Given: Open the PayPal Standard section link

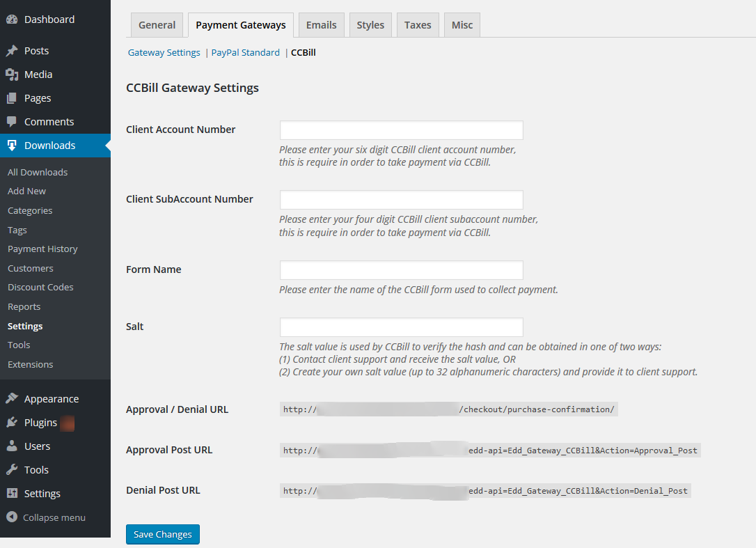Looking at the screenshot, I should [x=246, y=52].
